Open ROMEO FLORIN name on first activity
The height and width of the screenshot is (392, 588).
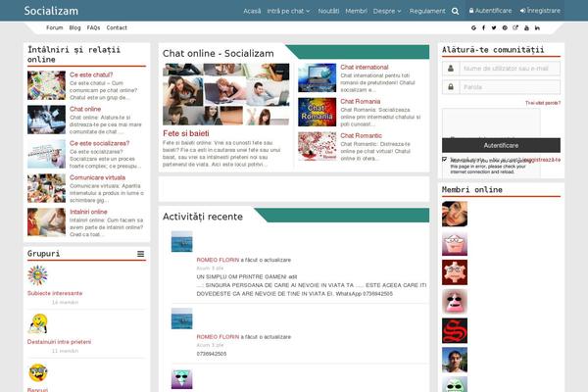[x=218, y=260]
